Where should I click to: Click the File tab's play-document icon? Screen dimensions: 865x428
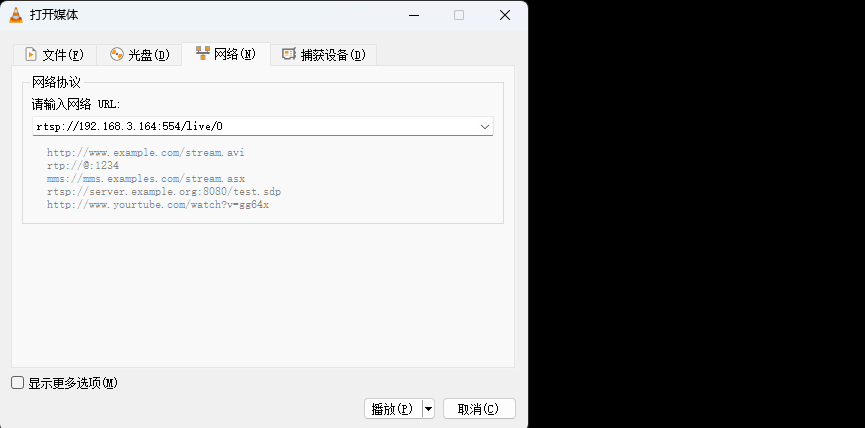[x=31, y=55]
